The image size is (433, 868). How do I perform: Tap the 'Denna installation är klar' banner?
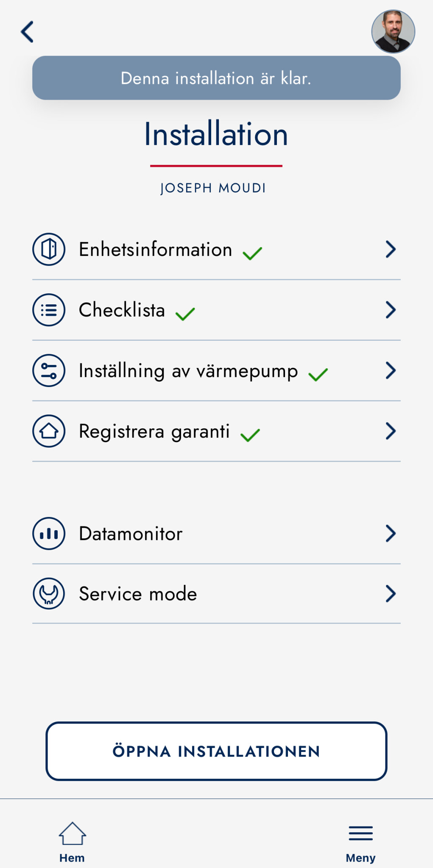tap(216, 78)
